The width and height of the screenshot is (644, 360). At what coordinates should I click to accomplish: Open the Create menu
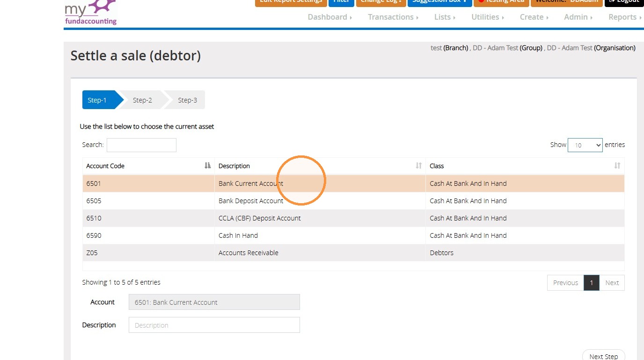pyautogui.click(x=534, y=17)
